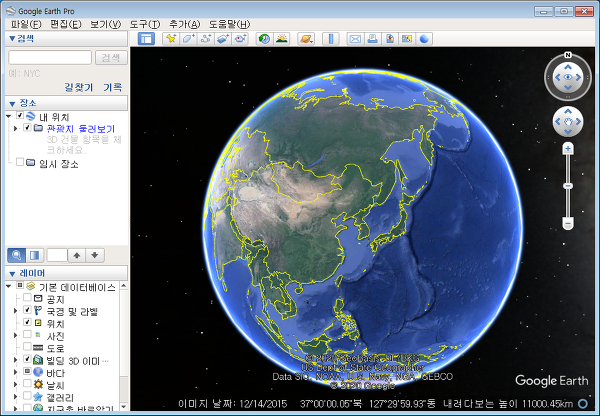Disable the 위치 layer checkbox
Image resolution: width=600 pixels, height=416 pixels.
(27, 322)
